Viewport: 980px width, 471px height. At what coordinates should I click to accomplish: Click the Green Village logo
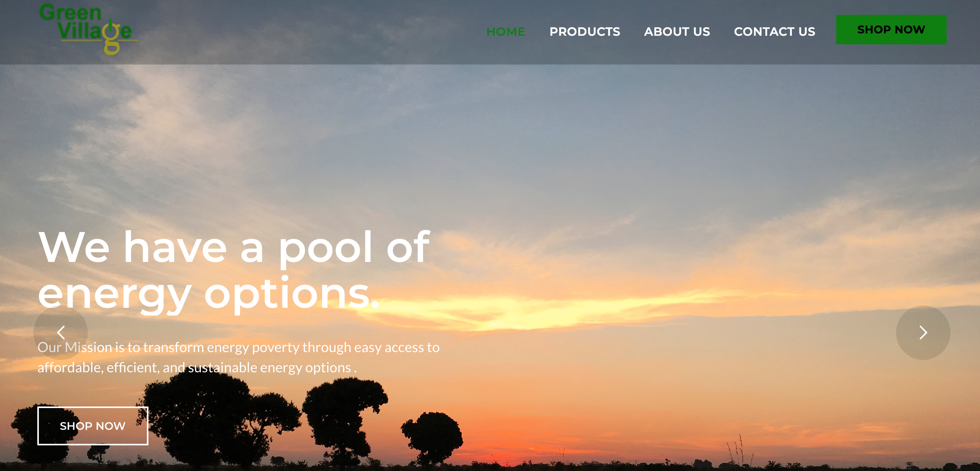pos(89,29)
